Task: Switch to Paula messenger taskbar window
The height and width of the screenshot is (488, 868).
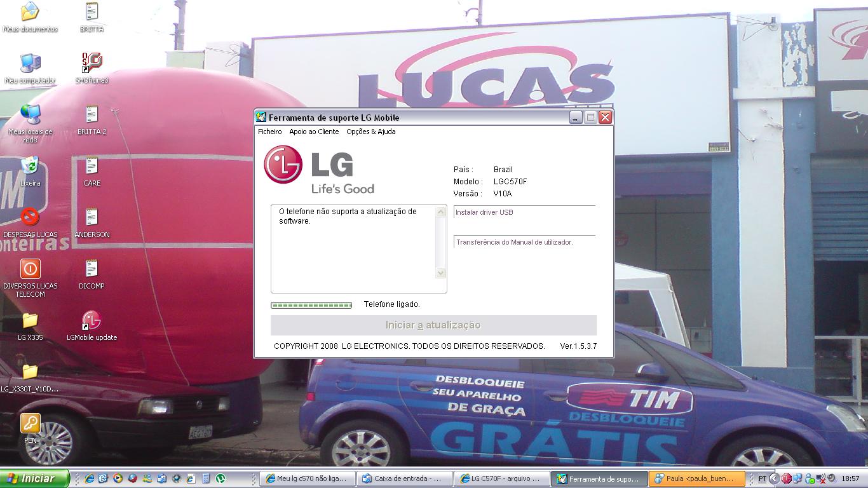Action: (x=696, y=478)
